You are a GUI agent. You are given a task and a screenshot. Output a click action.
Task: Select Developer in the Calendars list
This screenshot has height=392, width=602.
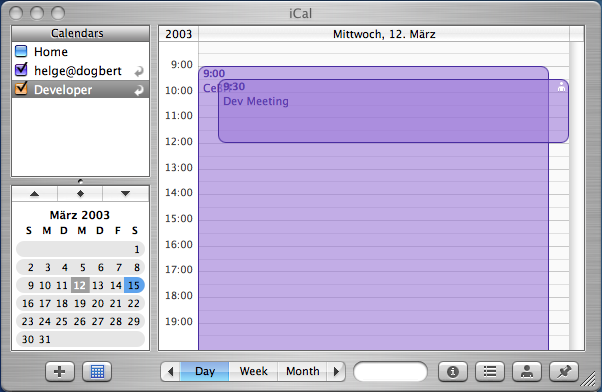[81, 89]
